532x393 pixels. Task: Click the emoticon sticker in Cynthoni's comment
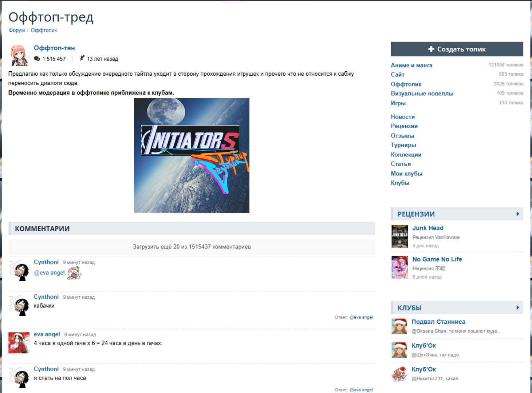click(x=74, y=273)
